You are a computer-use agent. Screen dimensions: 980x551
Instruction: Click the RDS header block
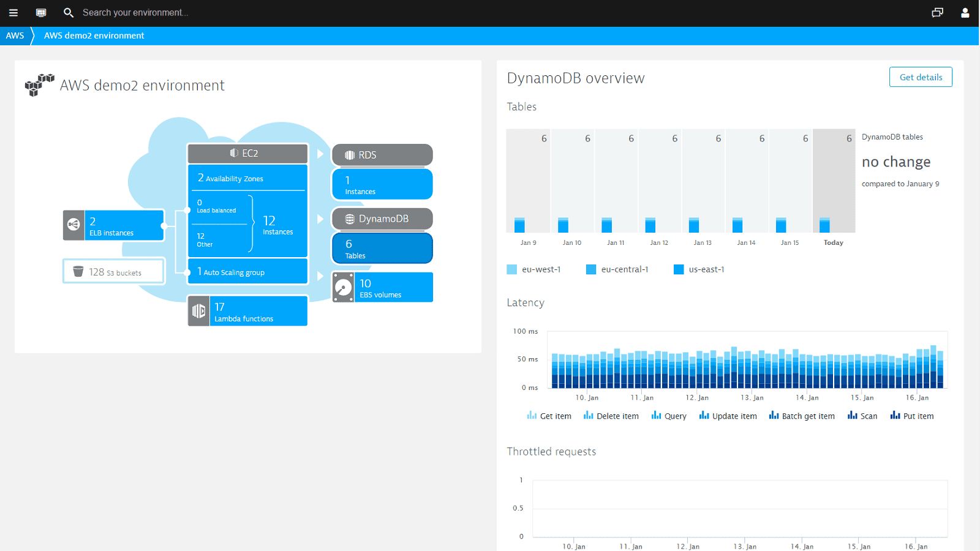tap(382, 155)
